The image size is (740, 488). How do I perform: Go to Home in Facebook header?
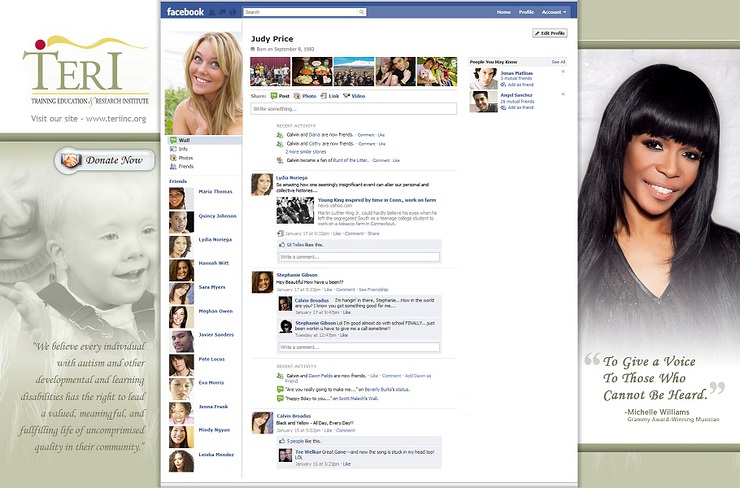(x=504, y=12)
